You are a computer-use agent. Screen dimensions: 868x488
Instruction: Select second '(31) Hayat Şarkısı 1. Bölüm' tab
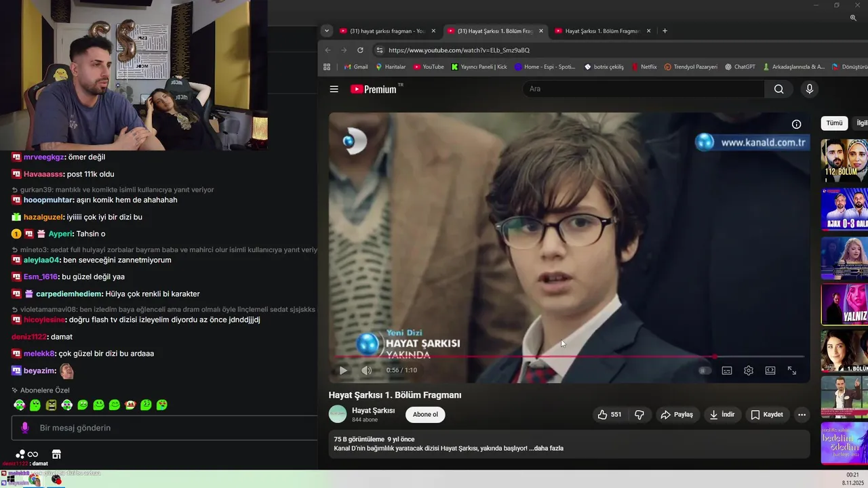(495, 30)
